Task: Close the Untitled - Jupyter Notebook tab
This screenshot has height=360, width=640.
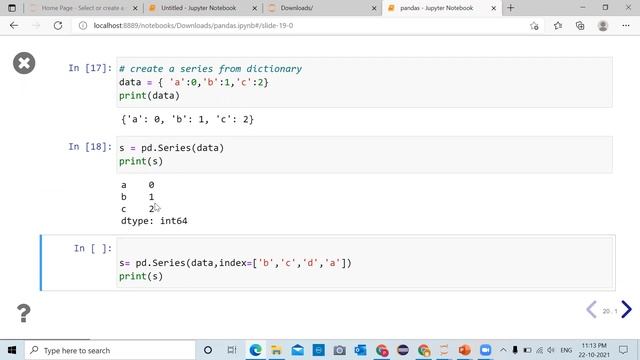Action: 255,8
